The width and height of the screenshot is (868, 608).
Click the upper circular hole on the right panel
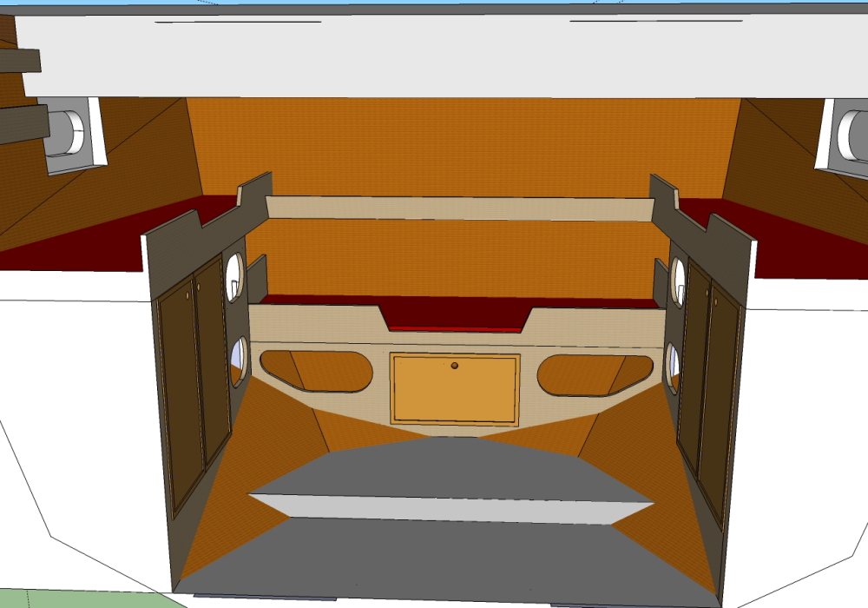coord(678,281)
